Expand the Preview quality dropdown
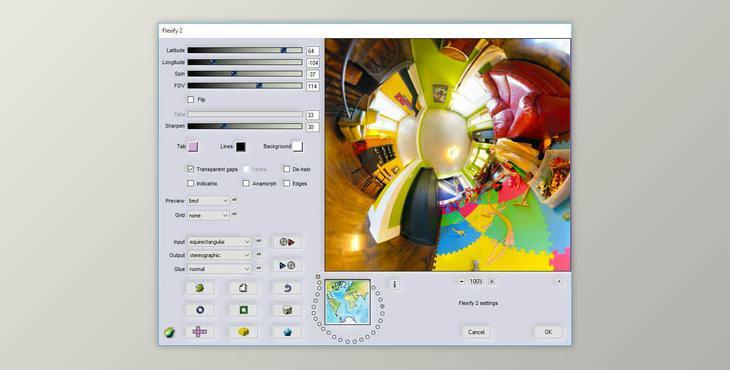The height and width of the screenshot is (370, 730). click(x=208, y=201)
